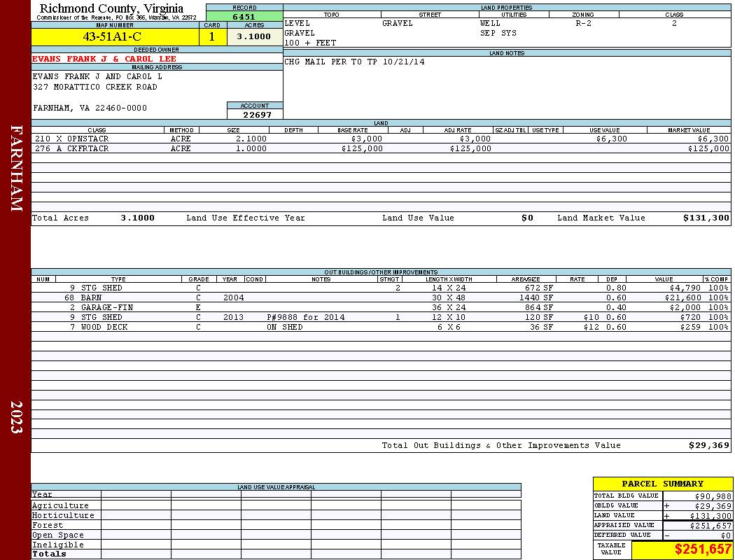Click FARNHAM, VA 22460-0000 address line

90,108
